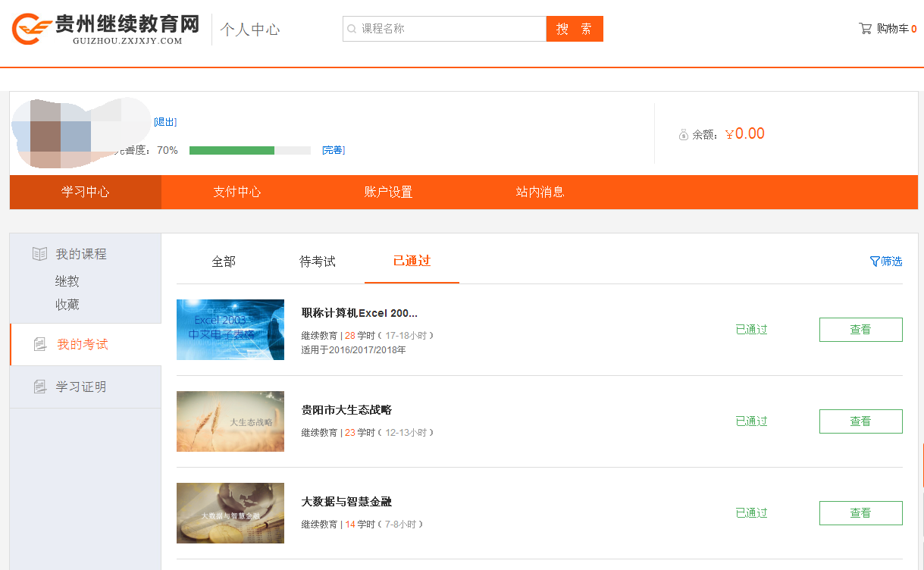The width and height of the screenshot is (924, 570).
Task: Click the 完善 profile link
Action: pos(333,150)
